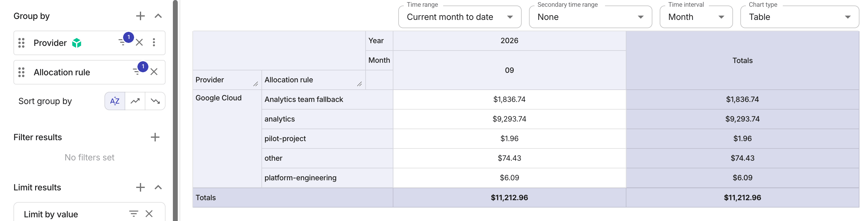Click the Allocation rule table column header
The image size is (868, 221).
pyautogui.click(x=313, y=80)
